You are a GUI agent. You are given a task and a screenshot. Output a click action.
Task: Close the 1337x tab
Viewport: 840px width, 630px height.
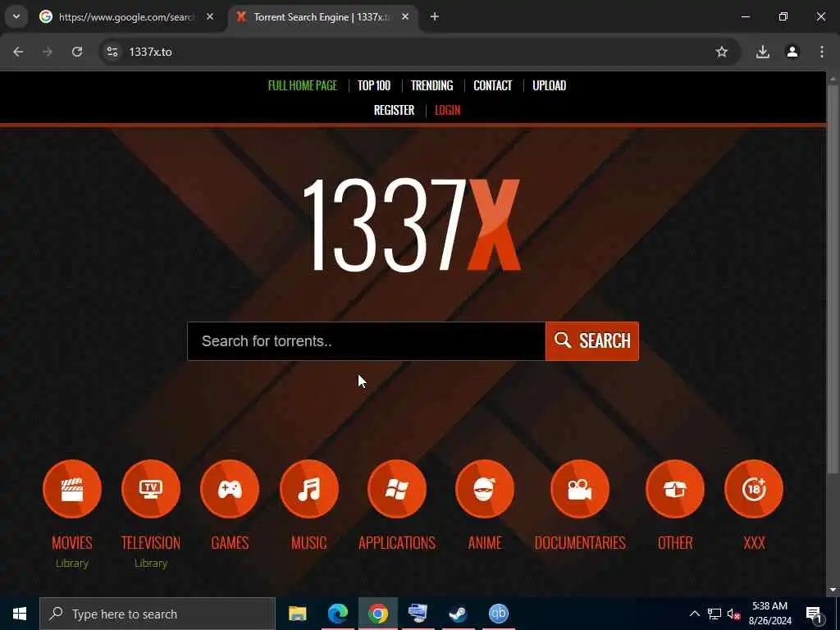[x=405, y=17]
